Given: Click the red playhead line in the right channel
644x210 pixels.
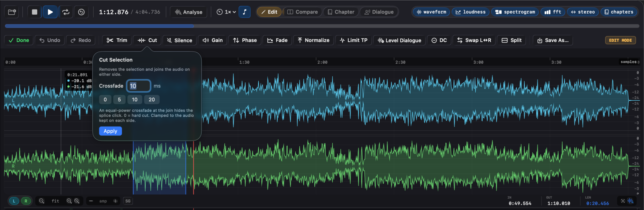Looking at the screenshot, I should click(x=194, y=168).
